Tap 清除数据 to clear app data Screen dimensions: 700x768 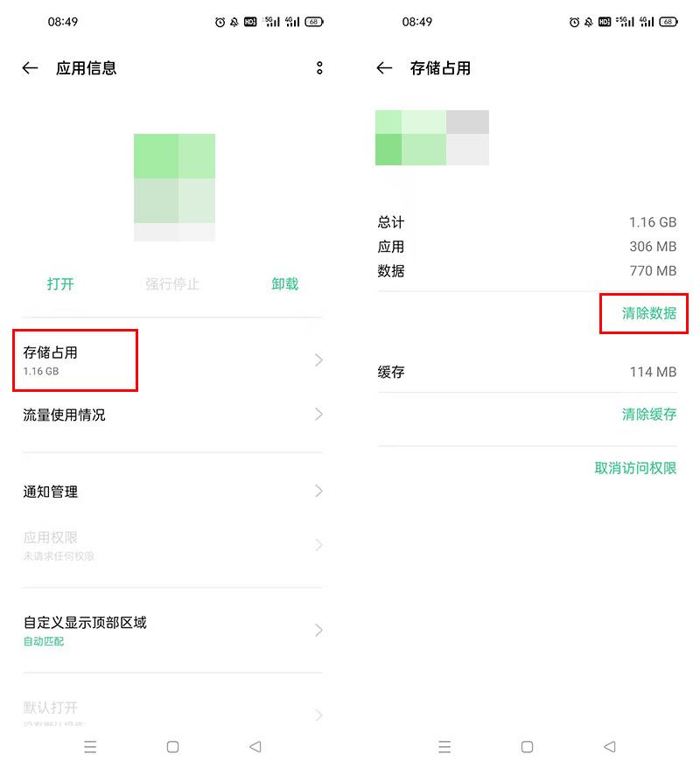[x=648, y=313]
